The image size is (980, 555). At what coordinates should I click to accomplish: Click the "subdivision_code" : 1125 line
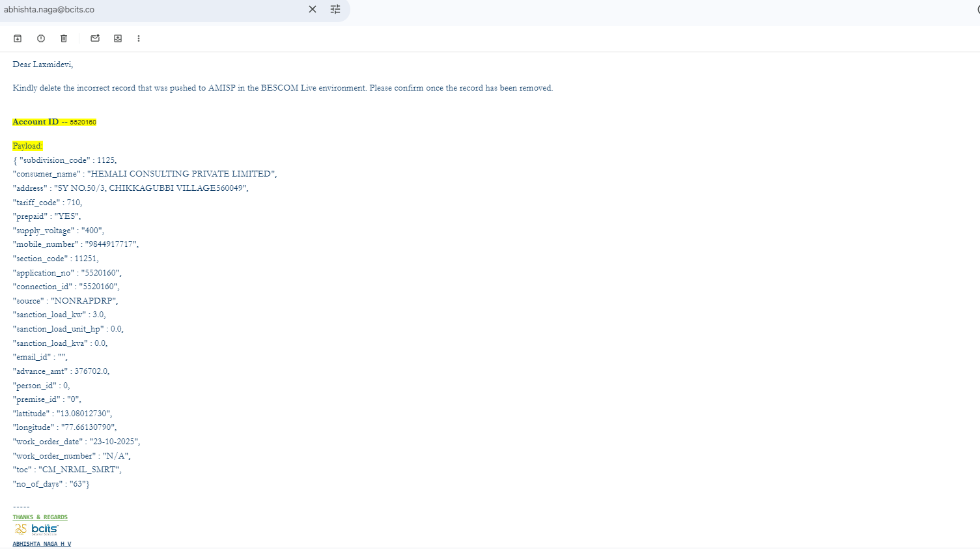pyautogui.click(x=65, y=160)
